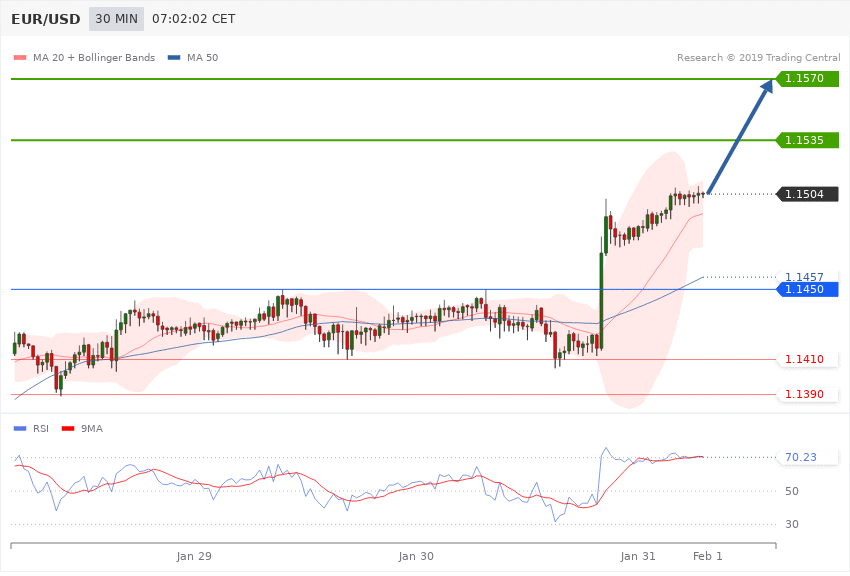Click the MA 20 + Bollinger Bands legend swatch
Image resolution: width=850 pixels, height=576 pixels.
coord(20,57)
